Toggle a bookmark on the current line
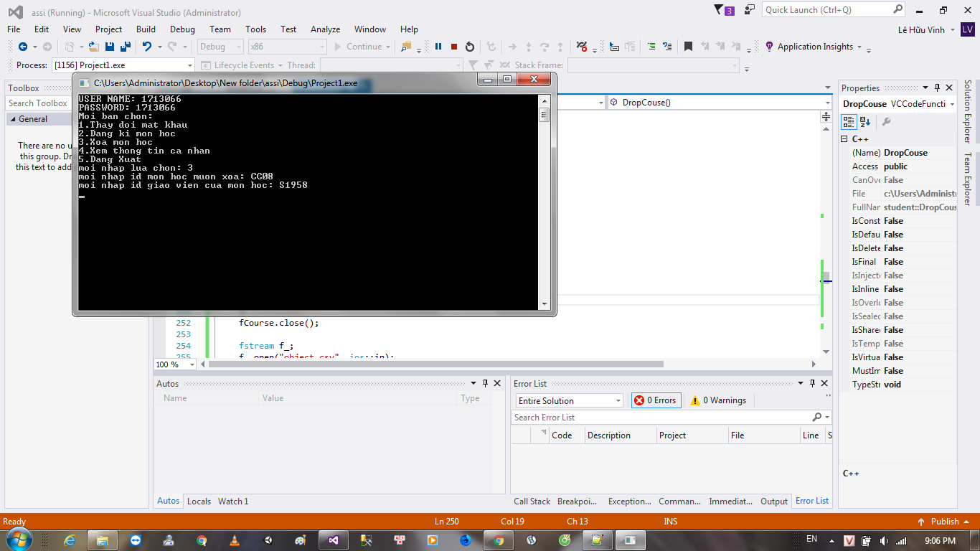Screen dimensions: 980x551 688,47
